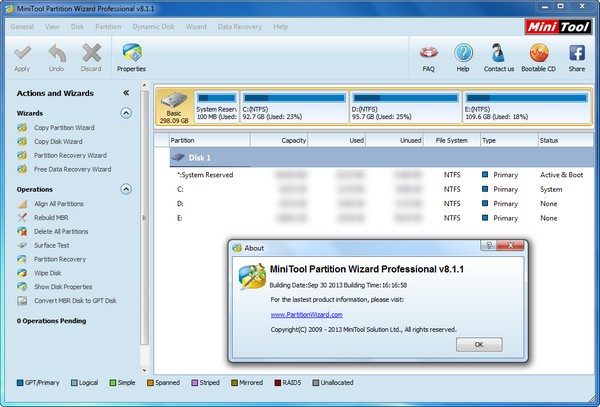The width and height of the screenshot is (600, 407).
Task: Select the System Reserved partition block
Action: (217, 107)
